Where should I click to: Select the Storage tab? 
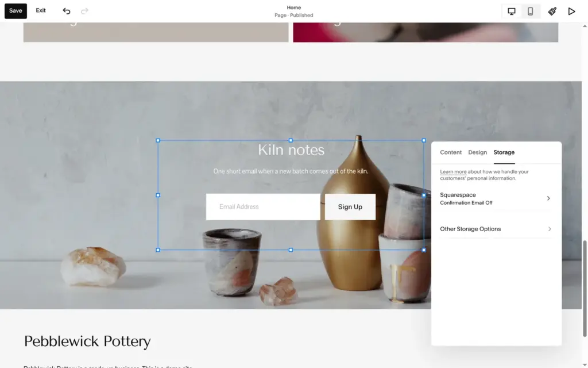point(504,152)
